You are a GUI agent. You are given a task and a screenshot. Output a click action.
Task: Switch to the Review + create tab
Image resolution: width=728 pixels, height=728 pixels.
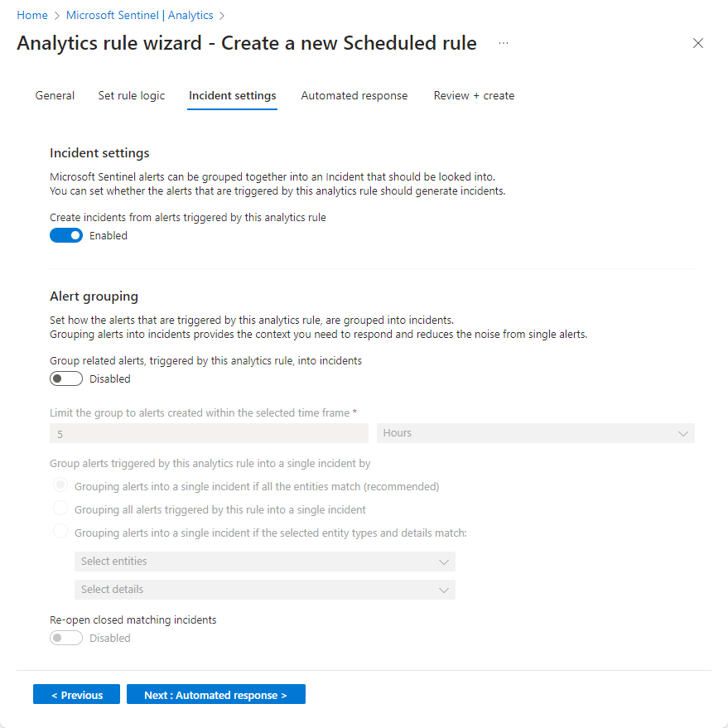tap(473, 95)
